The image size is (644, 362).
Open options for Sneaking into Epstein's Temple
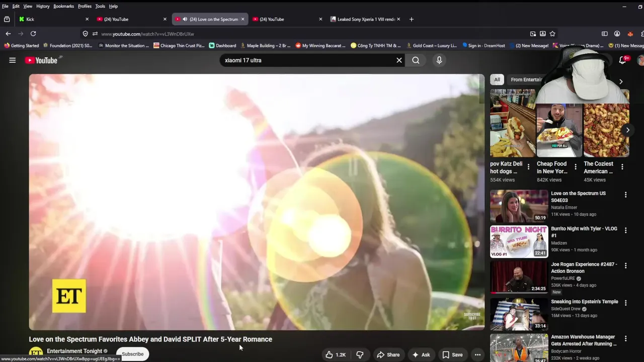pyautogui.click(x=625, y=303)
